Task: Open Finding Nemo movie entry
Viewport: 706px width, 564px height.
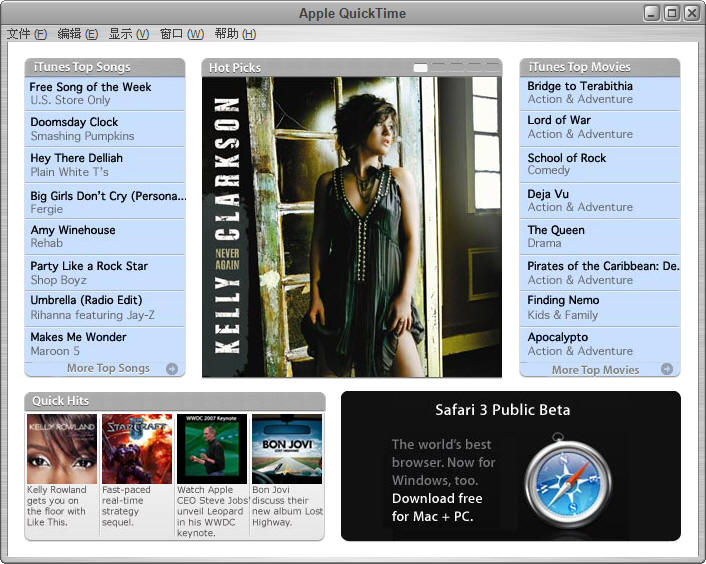Action: 600,308
